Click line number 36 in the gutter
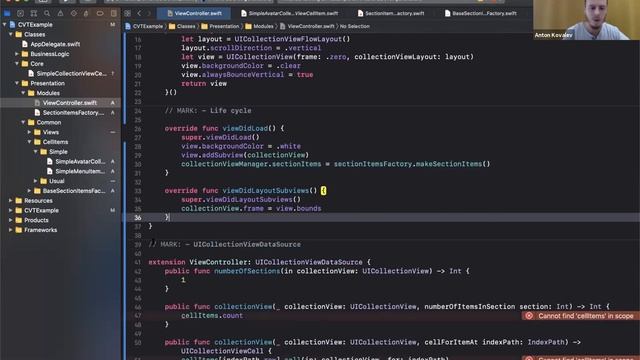Screen dimensions: 640x360 tap(138, 218)
